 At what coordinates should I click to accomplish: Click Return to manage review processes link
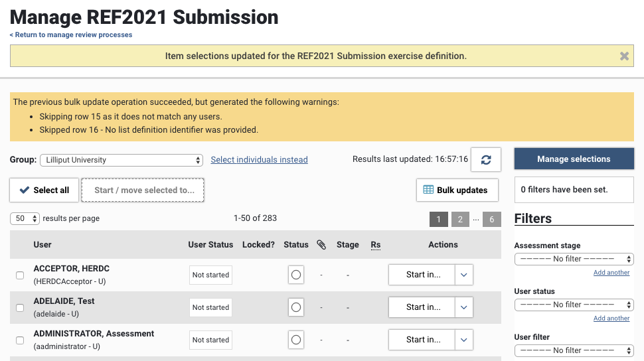point(71,35)
